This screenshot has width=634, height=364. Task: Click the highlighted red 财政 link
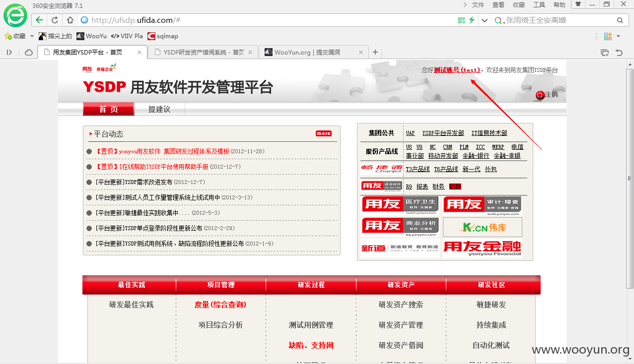[455, 186]
